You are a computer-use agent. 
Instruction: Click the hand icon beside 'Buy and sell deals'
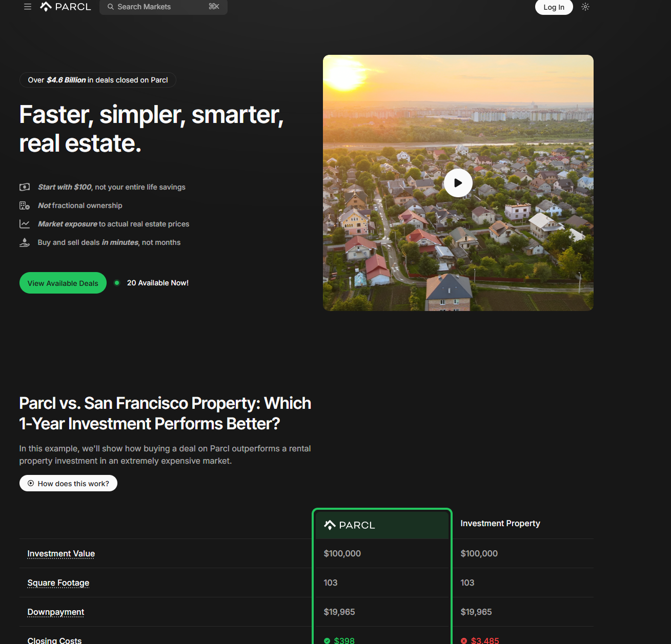(x=25, y=242)
